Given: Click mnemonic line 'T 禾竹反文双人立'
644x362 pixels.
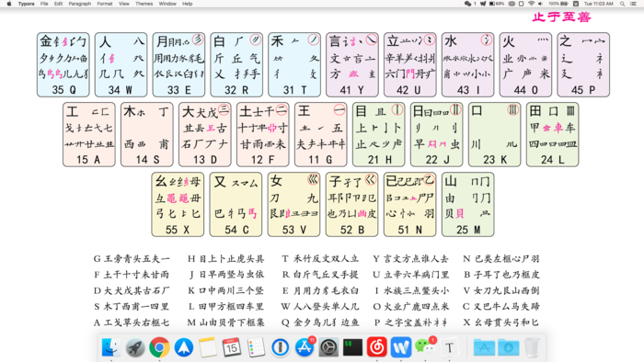Looking at the screenshot, I should click(320, 259).
